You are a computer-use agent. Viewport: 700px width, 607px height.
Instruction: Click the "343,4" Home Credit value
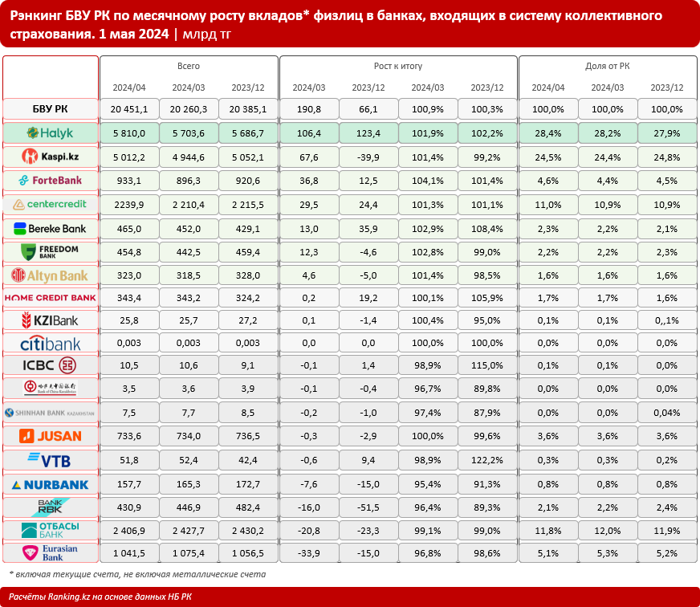click(x=129, y=298)
